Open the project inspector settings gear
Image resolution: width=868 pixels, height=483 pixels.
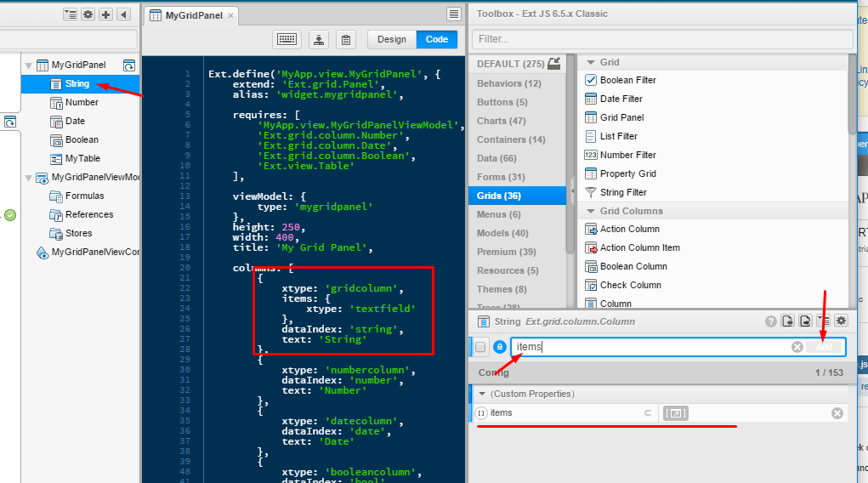(x=88, y=14)
